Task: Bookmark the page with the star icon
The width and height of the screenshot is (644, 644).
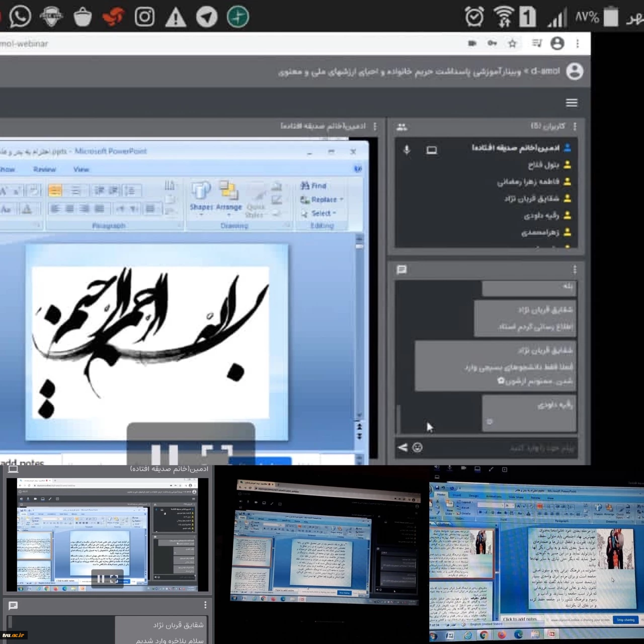Action: pyautogui.click(x=512, y=44)
